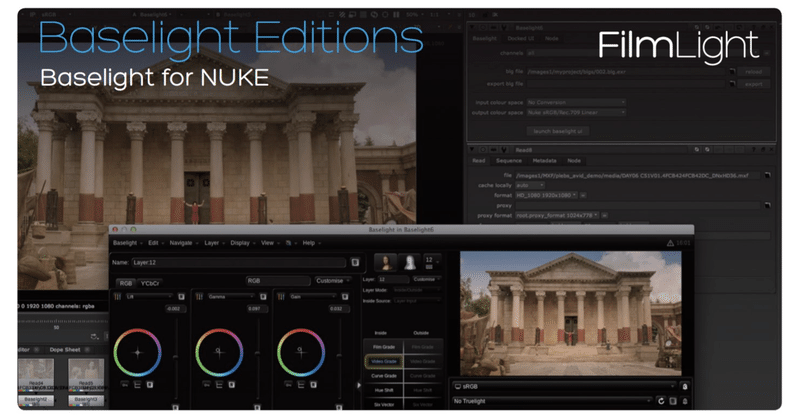Click the Gain colour wheel
The image size is (800, 419).
point(301,352)
